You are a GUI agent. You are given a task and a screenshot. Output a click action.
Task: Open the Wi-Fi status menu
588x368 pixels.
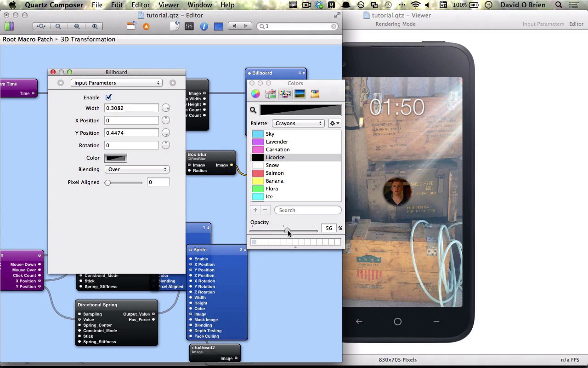[415, 5]
